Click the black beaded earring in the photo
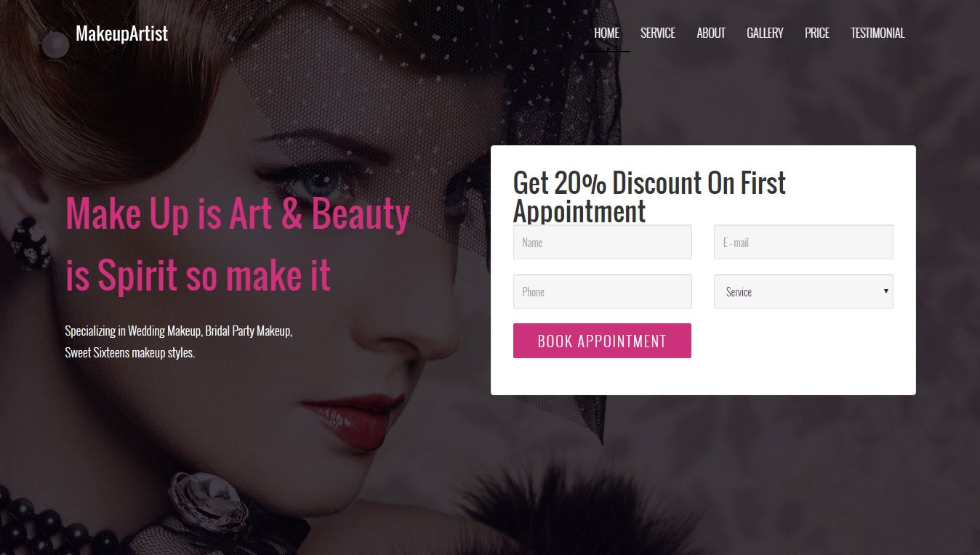This screenshot has width=980, height=555. pyautogui.click(x=31, y=242)
